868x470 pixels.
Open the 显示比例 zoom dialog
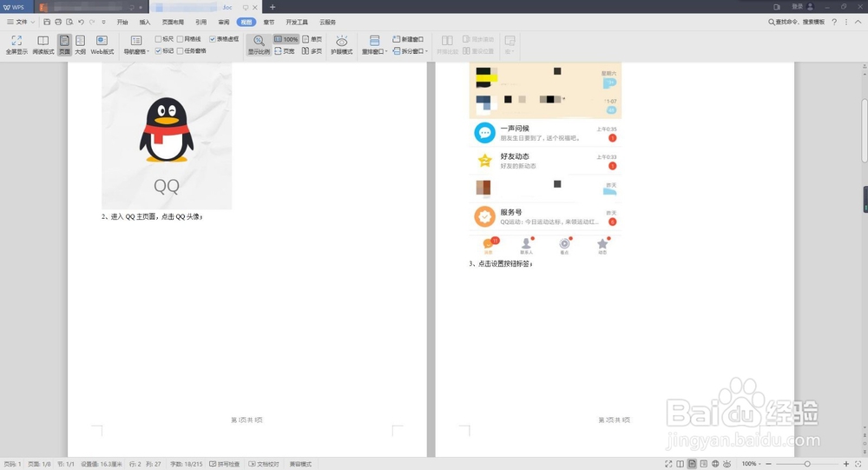[259, 44]
